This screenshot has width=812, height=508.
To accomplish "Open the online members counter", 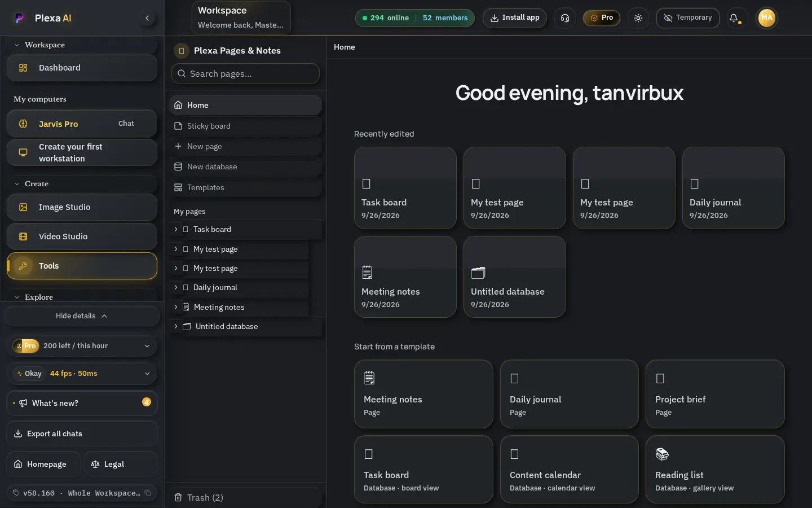I will pos(414,18).
